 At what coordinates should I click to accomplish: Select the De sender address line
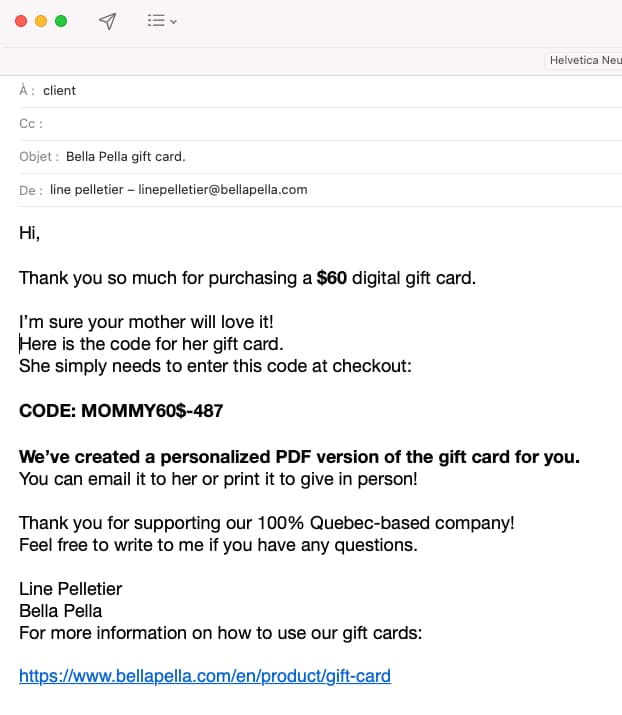tap(178, 189)
